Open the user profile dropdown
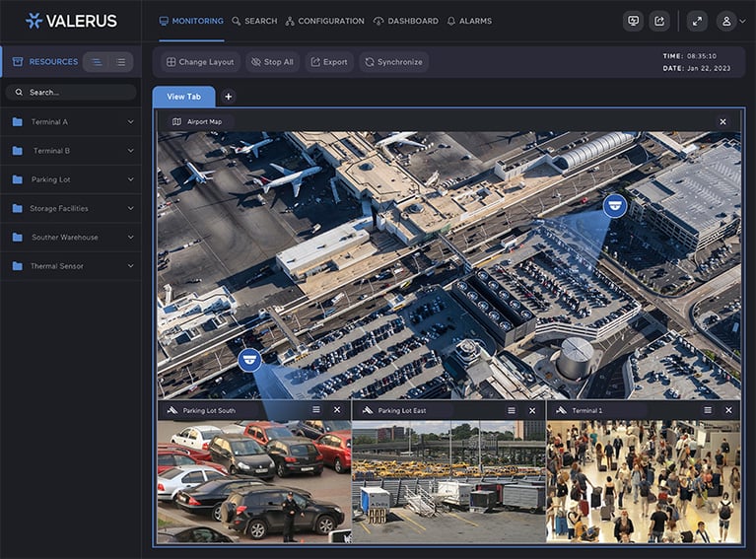 pyautogui.click(x=730, y=21)
